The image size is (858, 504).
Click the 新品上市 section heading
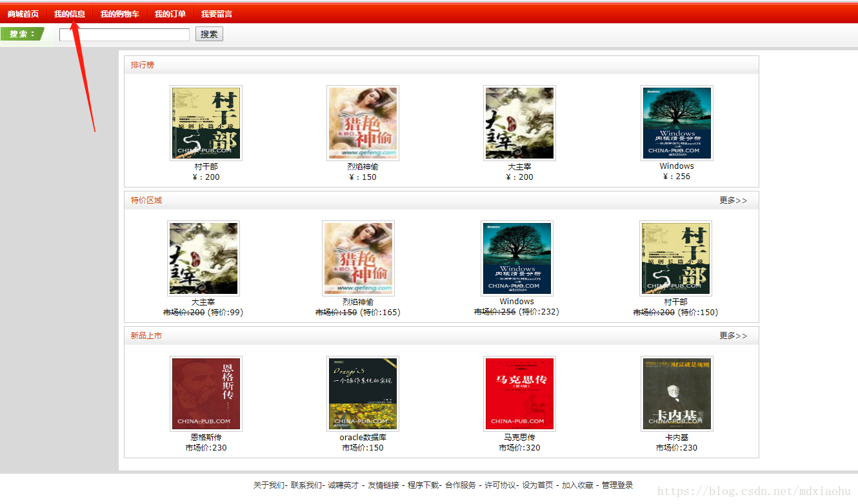(146, 336)
